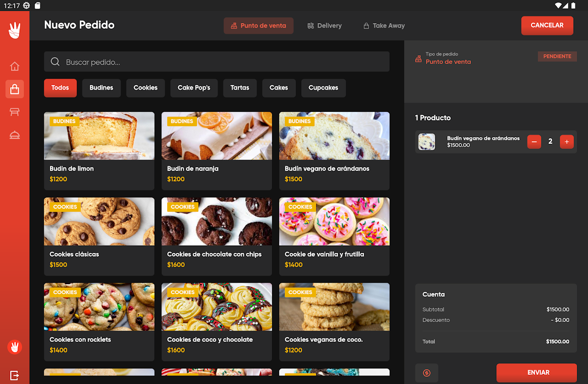Add Budín vegano de arándanos product card

click(334, 151)
